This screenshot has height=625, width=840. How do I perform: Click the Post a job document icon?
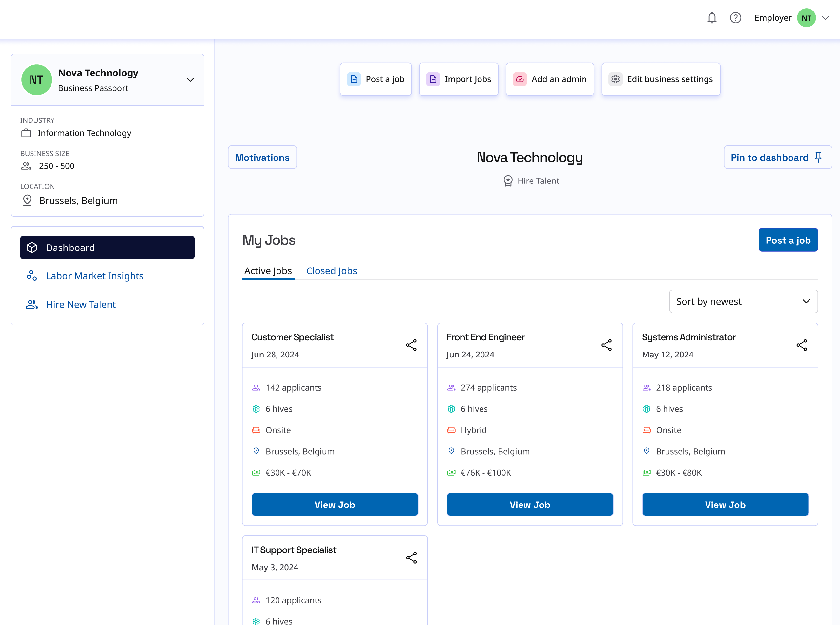click(354, 79)
